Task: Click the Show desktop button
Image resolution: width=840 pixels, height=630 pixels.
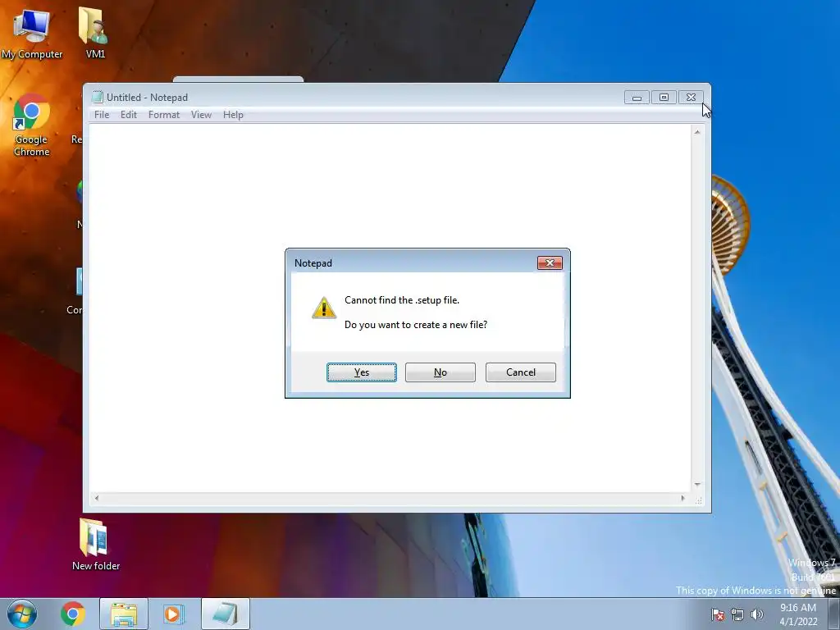Action: pyautogui.click(x=833, y=614)
